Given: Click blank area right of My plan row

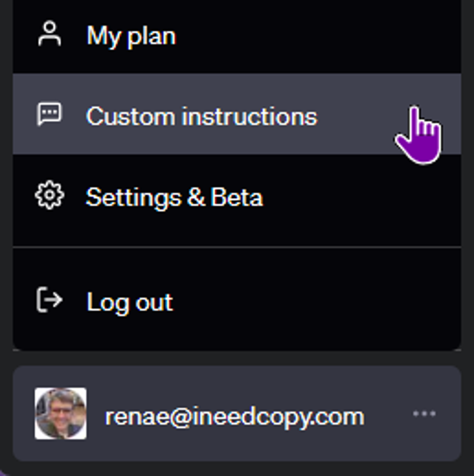Looking at the screenshot, I should 321,37.
